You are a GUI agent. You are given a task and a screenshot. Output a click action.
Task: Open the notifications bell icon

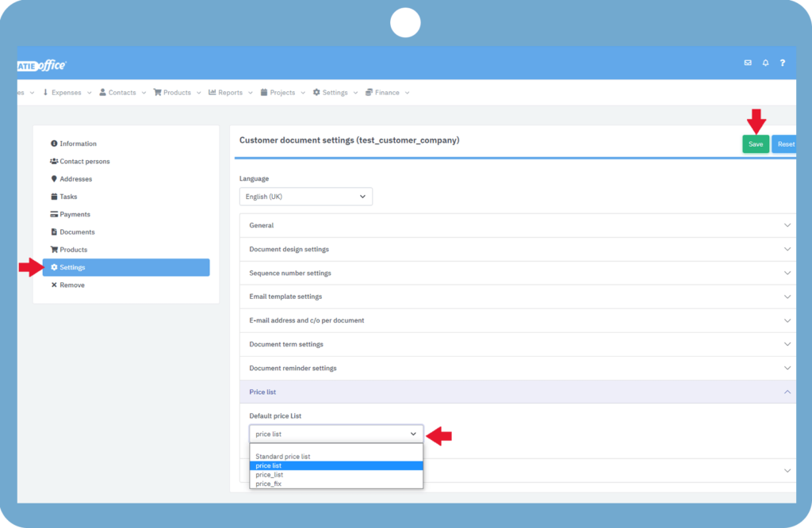click(x=765, y=63)
